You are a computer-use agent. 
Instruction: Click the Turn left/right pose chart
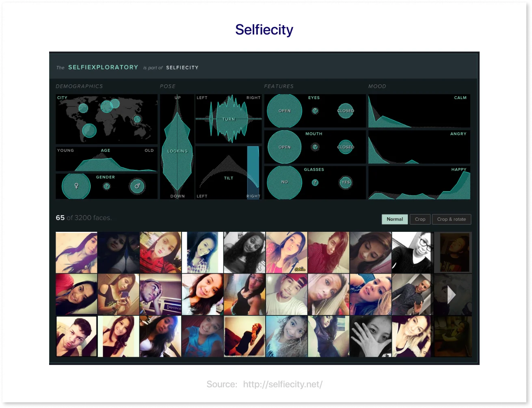click(228, 119)
